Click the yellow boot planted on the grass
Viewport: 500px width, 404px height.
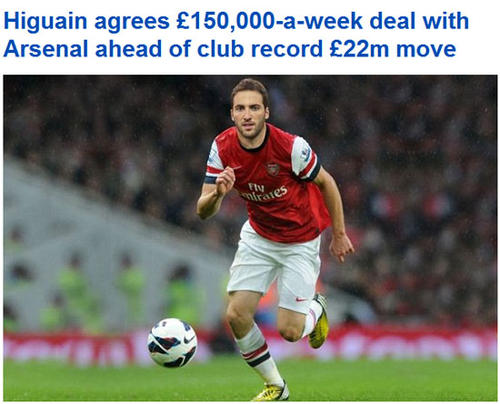tap(271, 392)
